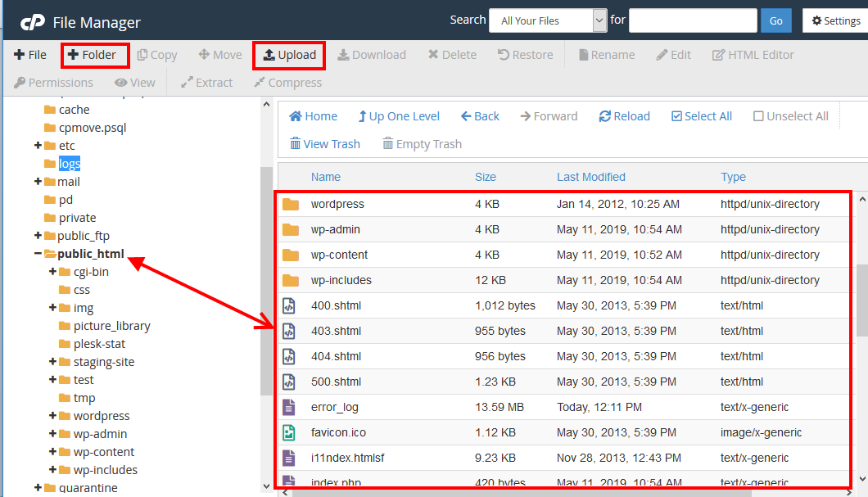868x497 pixels.
Task: Open File Manager Settings
Action: click(834, 20)
